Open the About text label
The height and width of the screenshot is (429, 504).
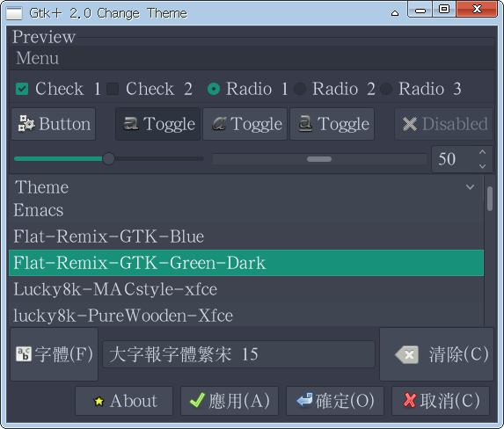pyautogui.click(x=134, y=401)
